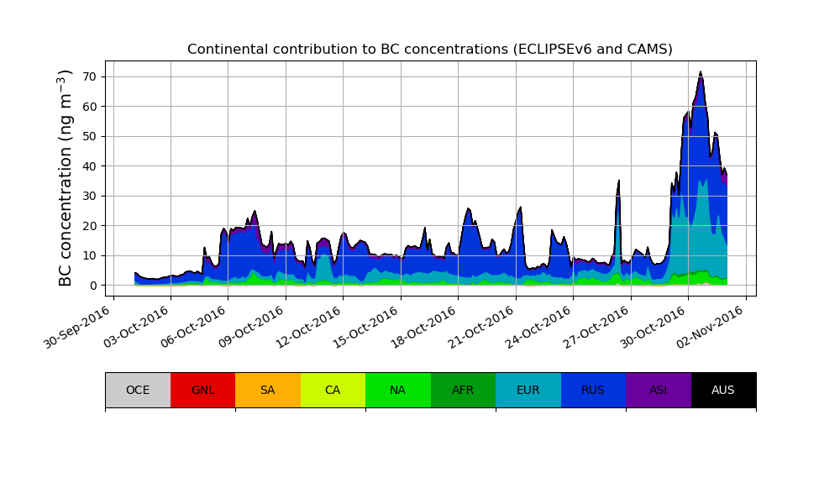Select the blue RUS legend swatch
Viewport: 840px width, 504px height.
click(593, 390)
